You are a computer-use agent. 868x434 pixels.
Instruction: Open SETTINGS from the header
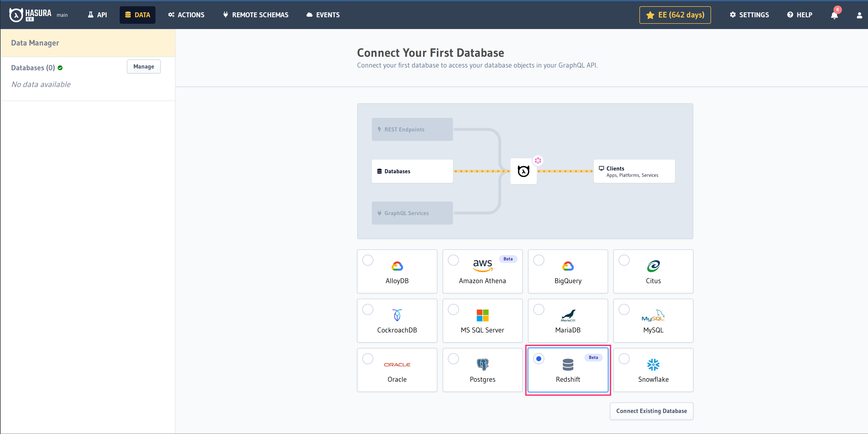pos(749,15)
